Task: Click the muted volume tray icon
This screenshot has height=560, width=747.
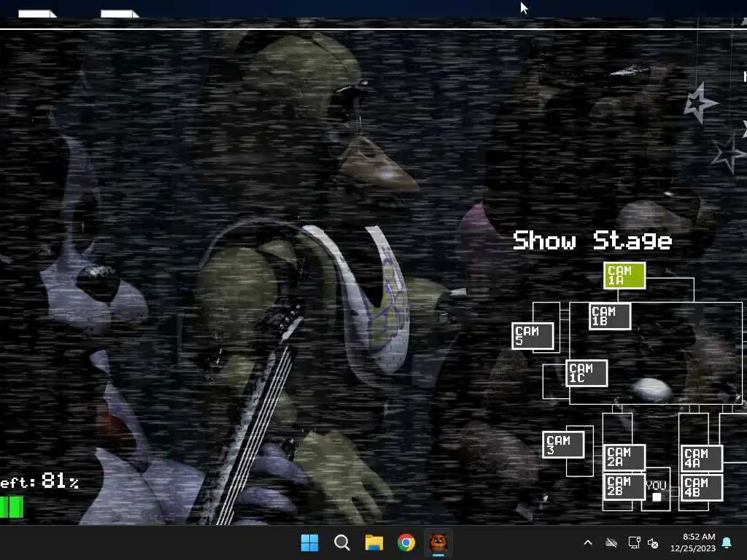Action: (x=653, y=542)
